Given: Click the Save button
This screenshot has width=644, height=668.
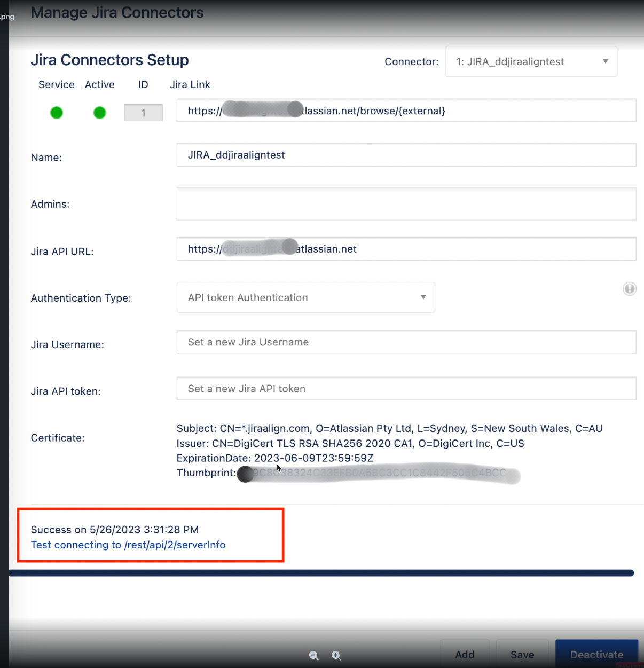Looking at the screenshot, I should [x=522, y=654].
